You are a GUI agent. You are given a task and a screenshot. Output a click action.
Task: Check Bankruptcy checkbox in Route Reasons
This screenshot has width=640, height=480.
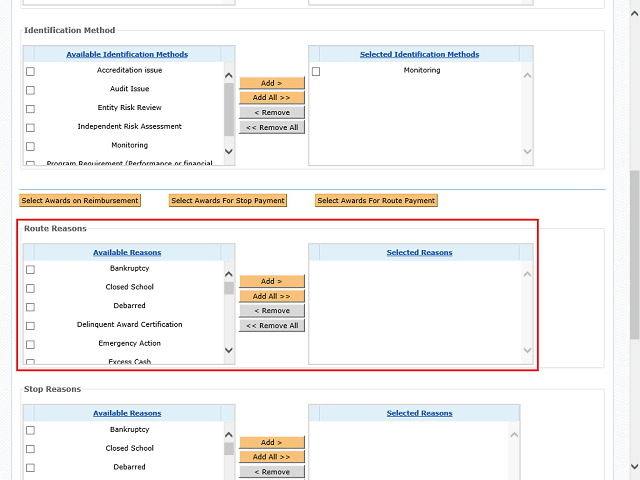(x=30, y=270)
